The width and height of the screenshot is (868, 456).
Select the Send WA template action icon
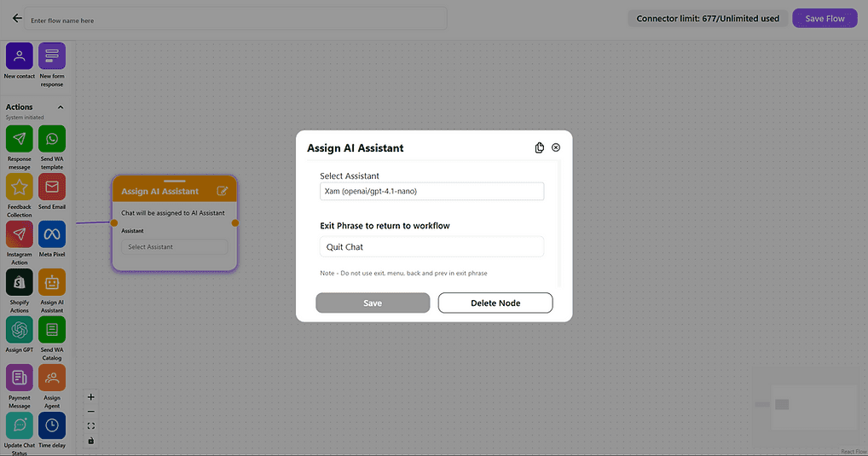(52, 138)
